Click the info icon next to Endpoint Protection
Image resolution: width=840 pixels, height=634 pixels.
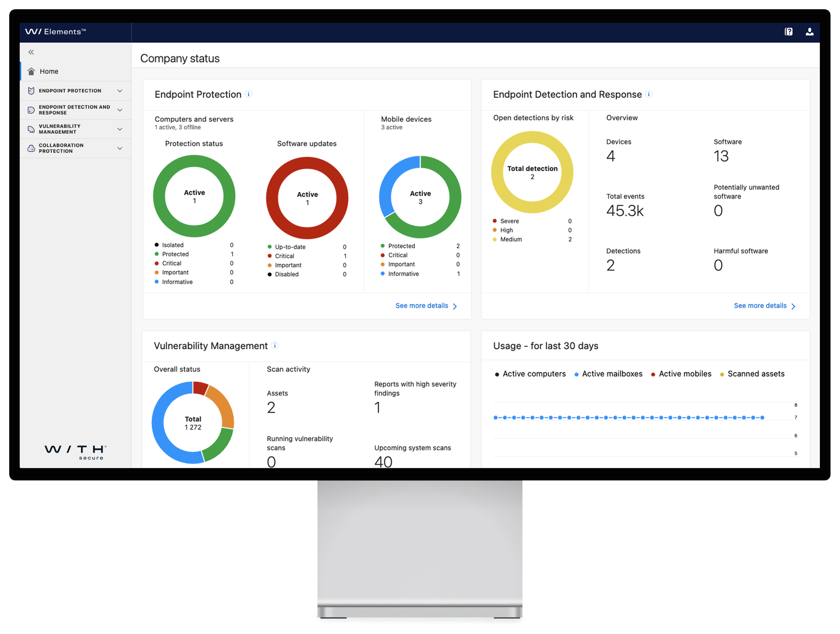coord(249,94)
